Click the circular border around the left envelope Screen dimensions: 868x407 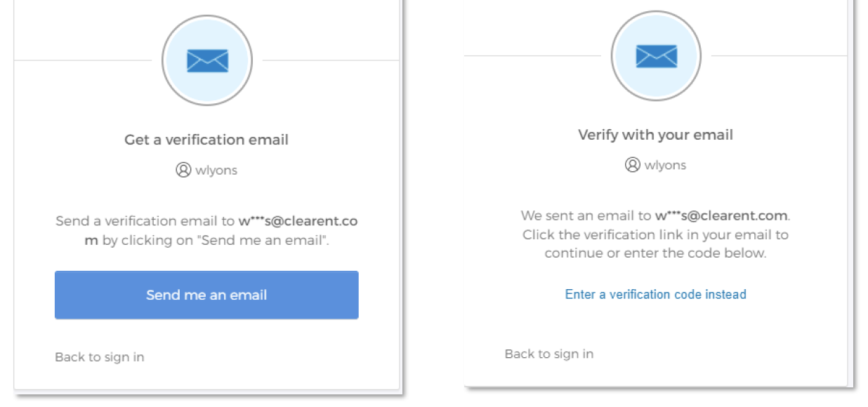pos(207,17)
